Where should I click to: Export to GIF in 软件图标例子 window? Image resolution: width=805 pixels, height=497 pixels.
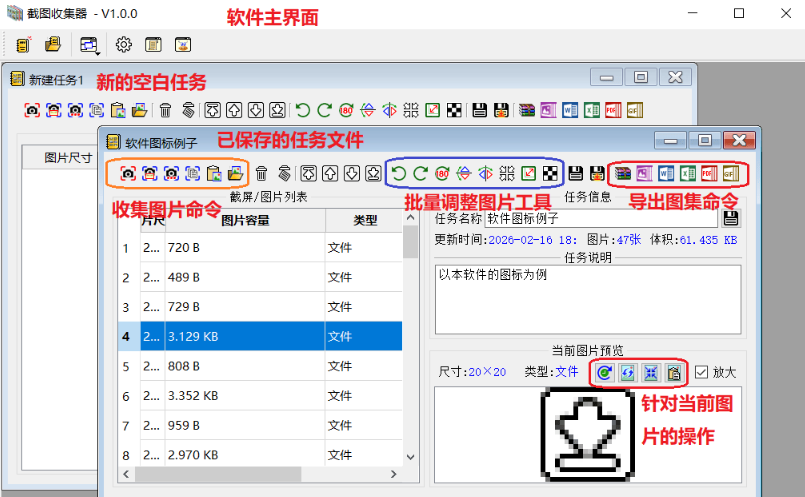point(731,174)
